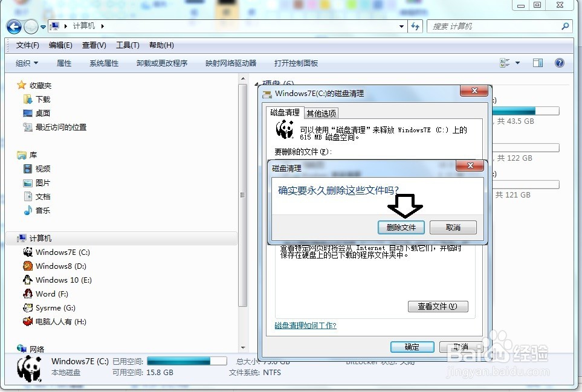Screen dimensions: 582x392
Task: Select drive Windows8 (D:)
Action: click(54, 266)
